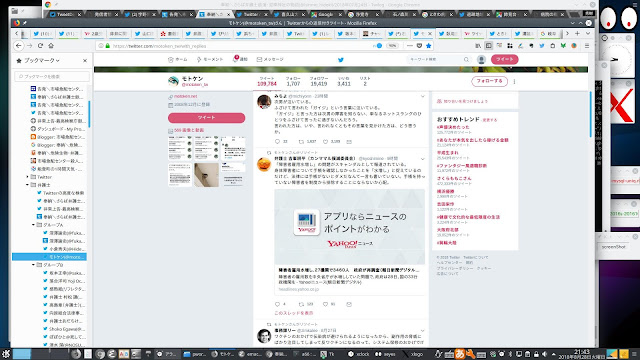Click the clock 21:43 in system tray

[582, 352]
